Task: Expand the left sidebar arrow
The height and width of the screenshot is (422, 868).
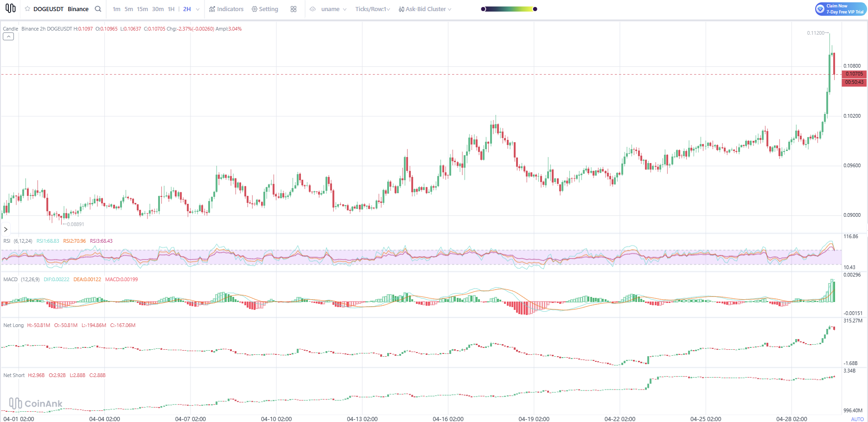Action: click(x=6, y=229)
